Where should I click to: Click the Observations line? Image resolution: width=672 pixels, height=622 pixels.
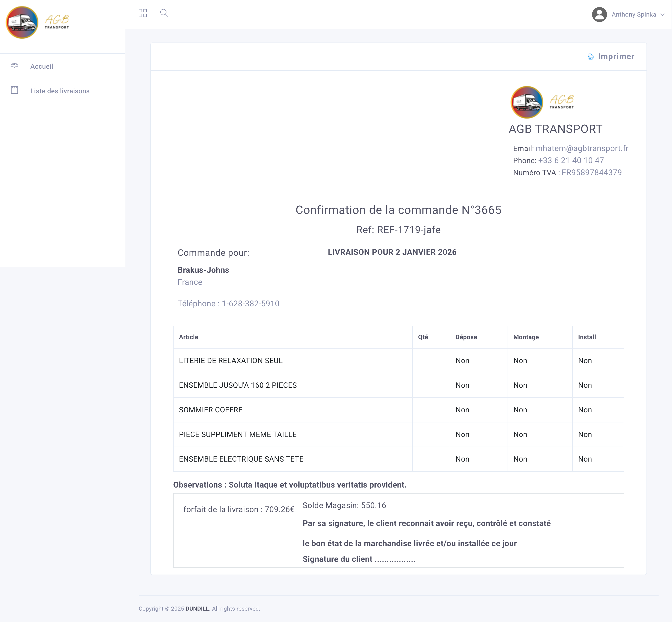[290, 485]
